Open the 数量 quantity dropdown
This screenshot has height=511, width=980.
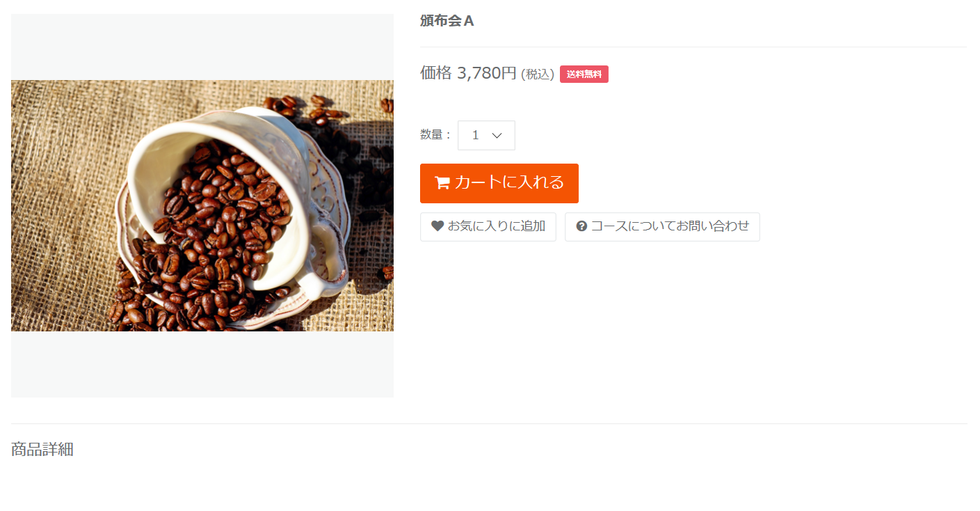click(x=486, y=135)
